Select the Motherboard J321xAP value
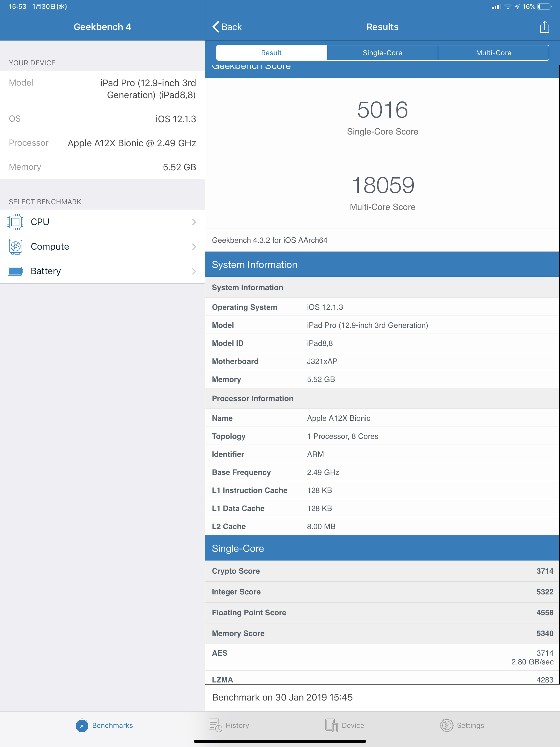Screen dimensions: 560x747 (x=322, y=361)
